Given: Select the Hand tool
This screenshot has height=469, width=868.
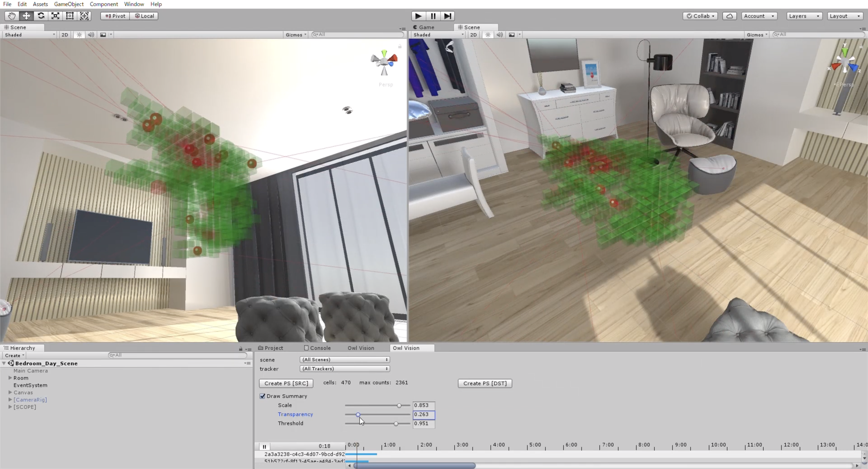Looking at the screenshot, I should pyautogui.click(x=11, y=16).
